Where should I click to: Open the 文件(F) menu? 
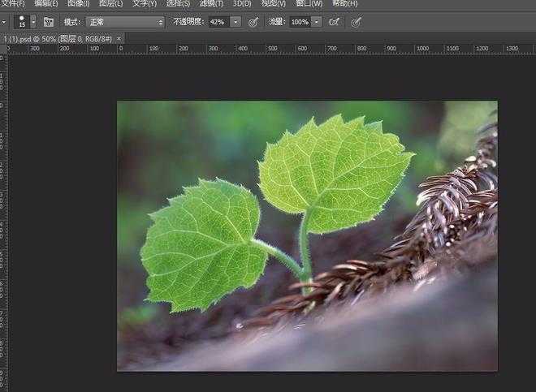coord(13,4)
